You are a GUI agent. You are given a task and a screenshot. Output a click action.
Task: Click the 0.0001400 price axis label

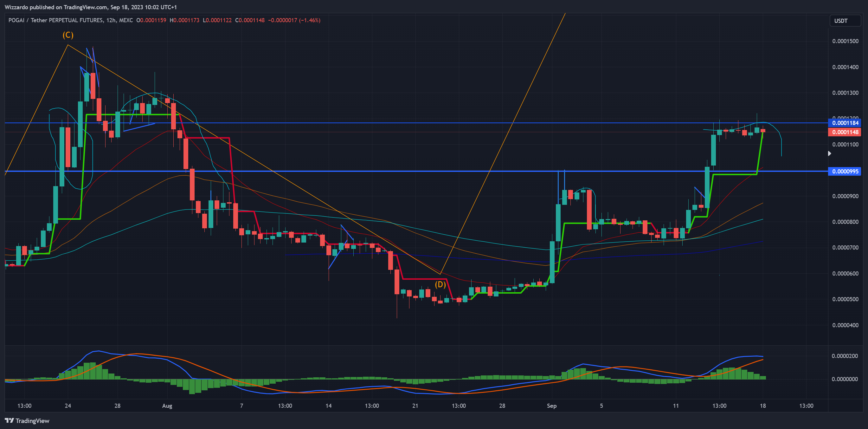845,67
